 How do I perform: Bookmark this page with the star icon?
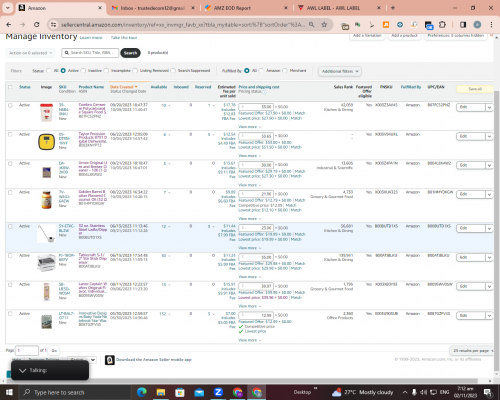(324, 25)
